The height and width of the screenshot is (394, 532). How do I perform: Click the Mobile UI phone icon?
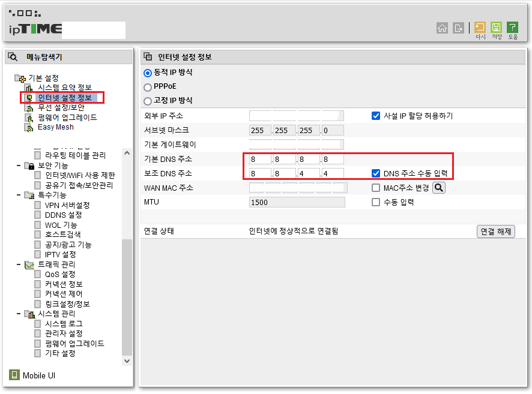(14, 375)
